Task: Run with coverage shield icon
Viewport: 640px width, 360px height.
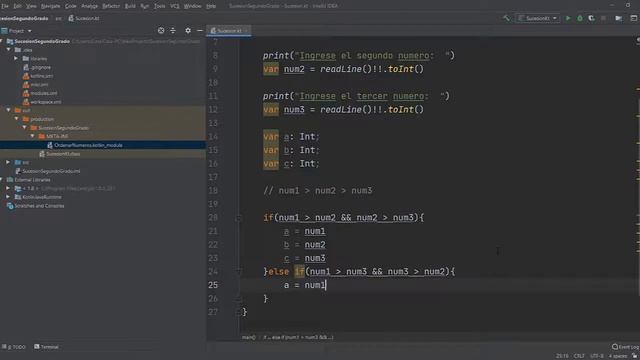Action: [591, 18]
